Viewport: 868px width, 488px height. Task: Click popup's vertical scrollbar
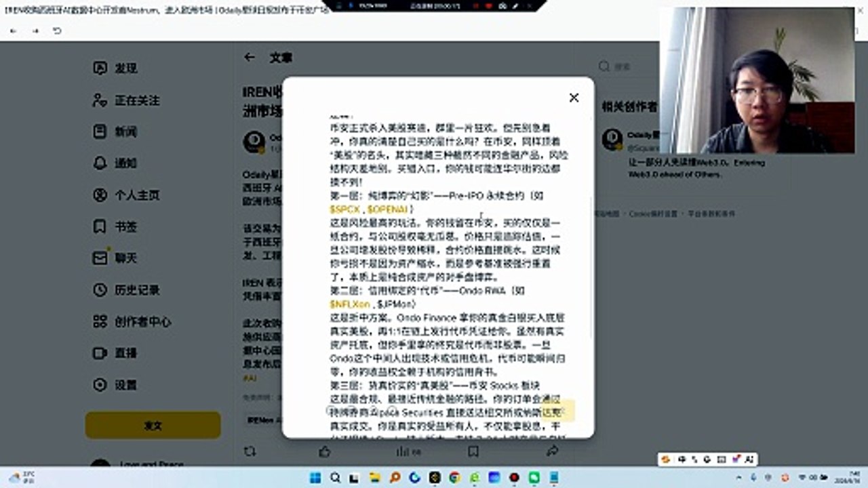(x=591, y=268)
